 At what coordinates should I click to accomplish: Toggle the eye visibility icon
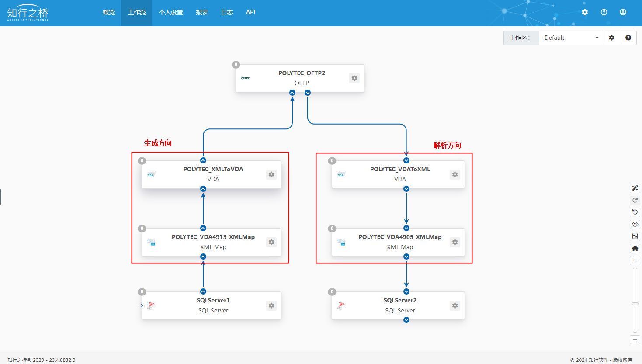click(x=635, y=224)
